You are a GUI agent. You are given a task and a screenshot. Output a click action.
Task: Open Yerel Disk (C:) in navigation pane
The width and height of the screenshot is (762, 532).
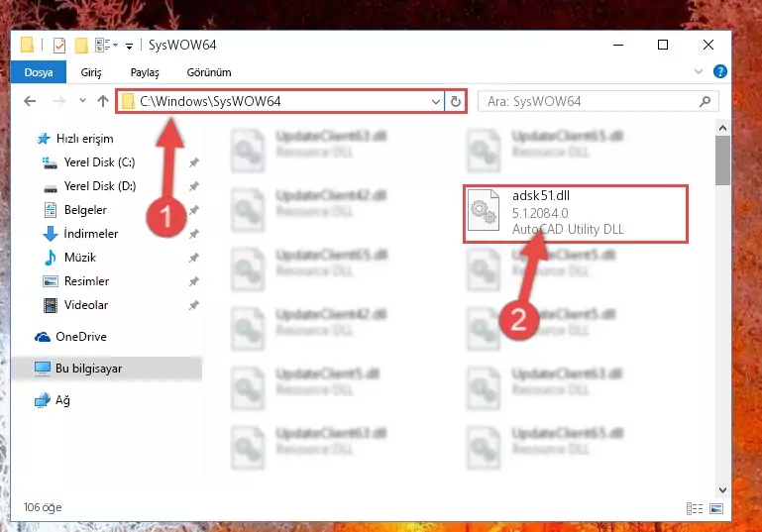[x=99, y=162]
